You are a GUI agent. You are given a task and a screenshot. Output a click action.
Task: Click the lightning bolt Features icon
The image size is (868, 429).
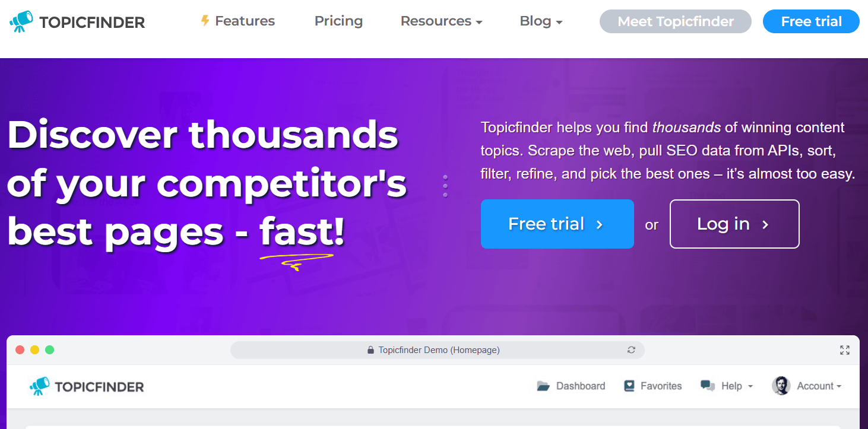[205, 21]
